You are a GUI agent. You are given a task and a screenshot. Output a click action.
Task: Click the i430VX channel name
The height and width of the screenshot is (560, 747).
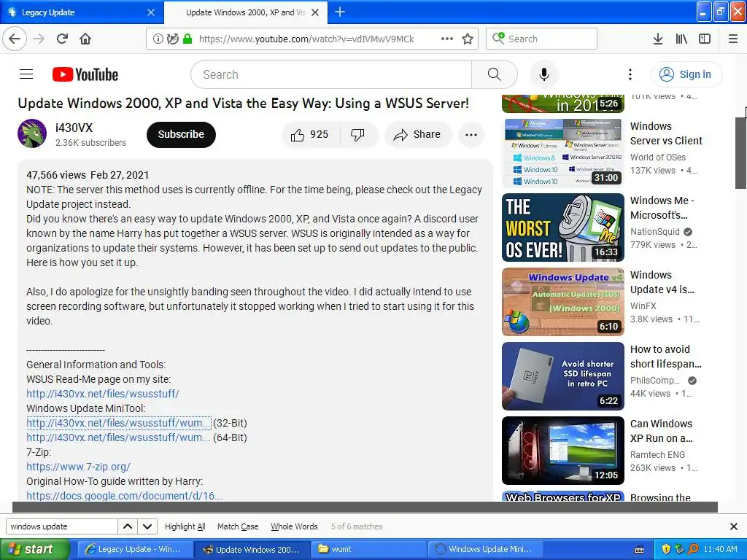coord(74,128)
